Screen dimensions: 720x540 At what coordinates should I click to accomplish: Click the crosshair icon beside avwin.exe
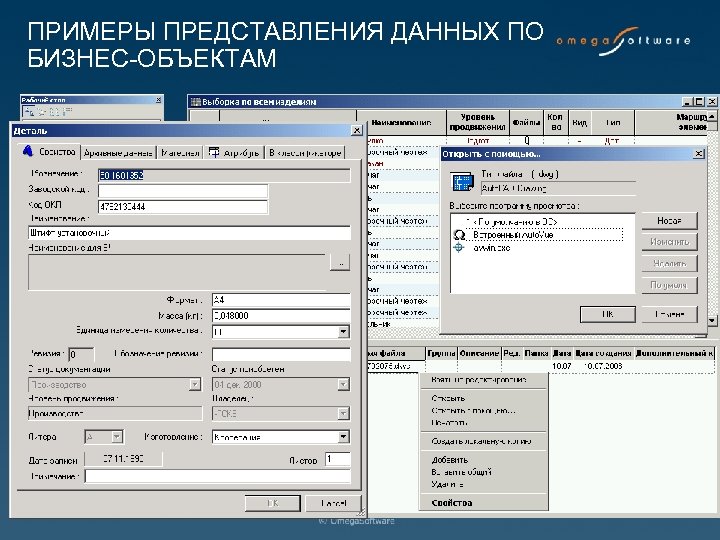pyautogui.click(x=459, y=248)
